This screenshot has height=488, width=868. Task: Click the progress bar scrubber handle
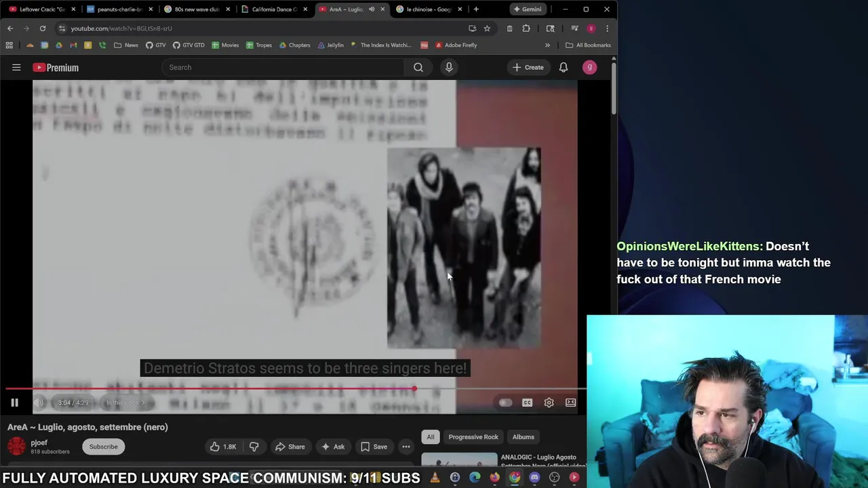click(x=414, y=389)
